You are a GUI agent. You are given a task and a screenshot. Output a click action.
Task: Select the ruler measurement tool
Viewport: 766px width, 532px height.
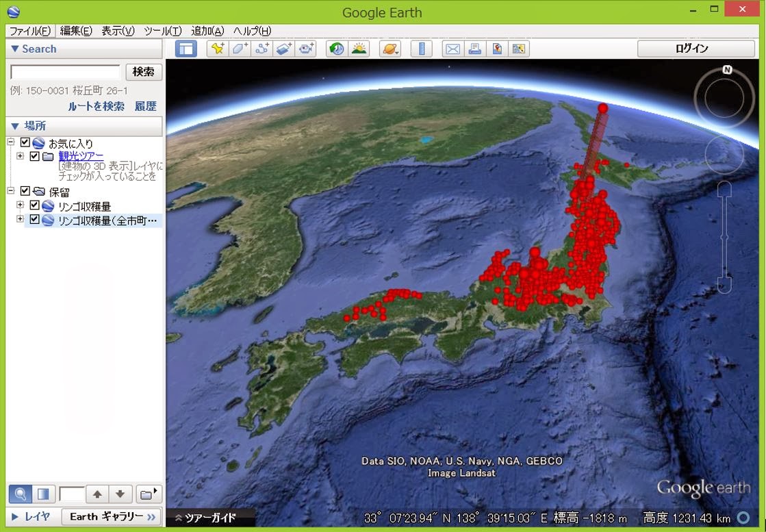click(x=421, y=49)
